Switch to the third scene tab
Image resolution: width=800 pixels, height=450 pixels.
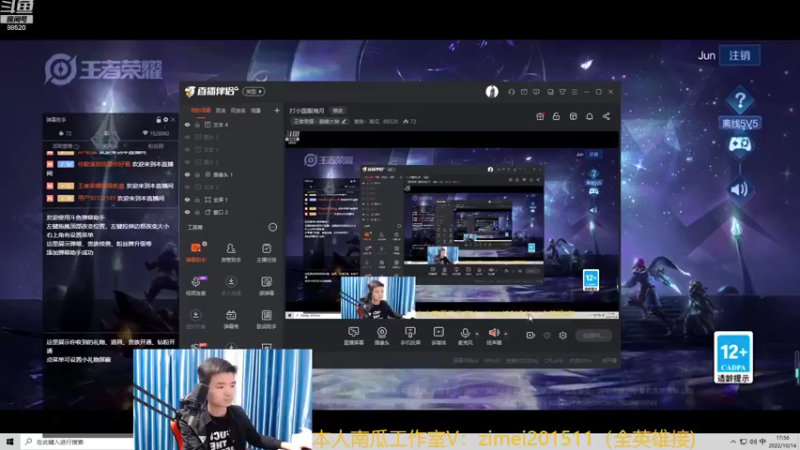[238, 110]
